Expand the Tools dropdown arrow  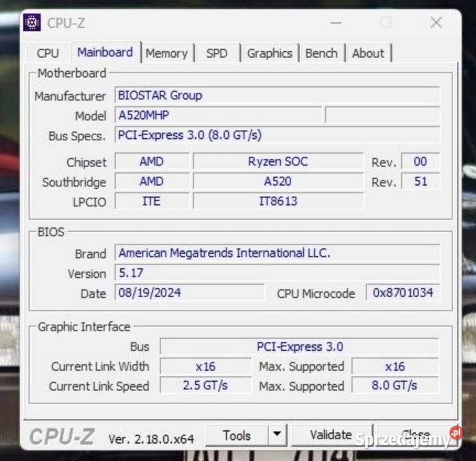277,434
